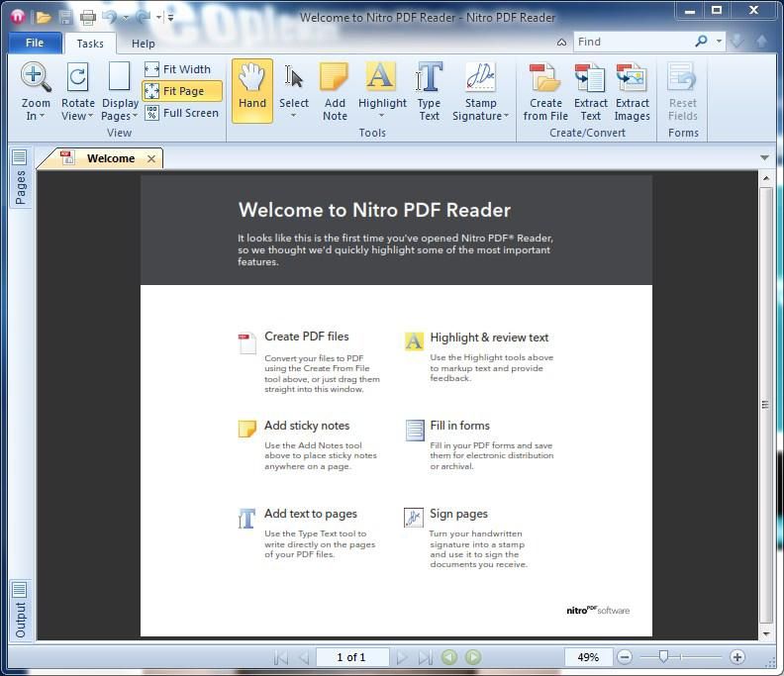Image resolution: width=784 pixels, height=676 pixels.
Task: Open the File menu
Action: click(35, 43)
